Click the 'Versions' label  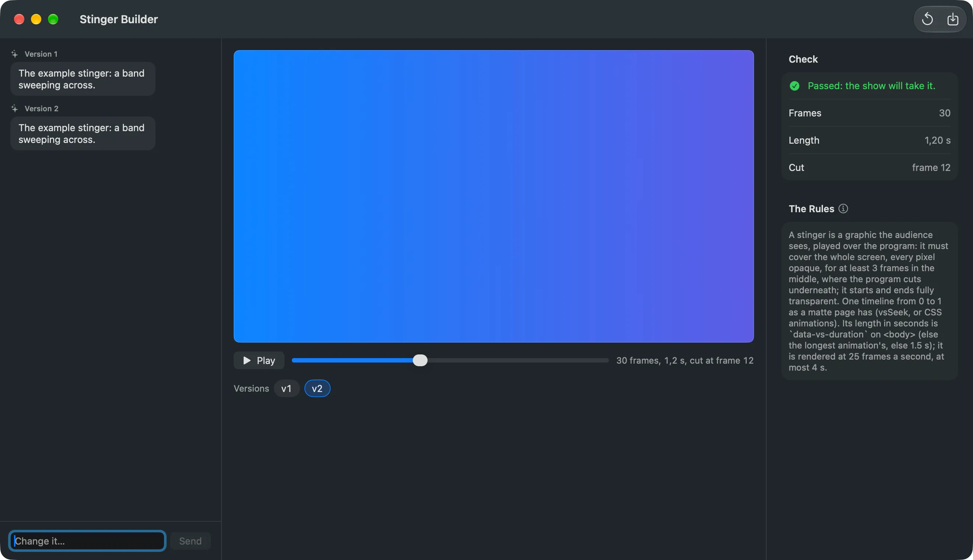pyautogui.click(x=251, y=388)
